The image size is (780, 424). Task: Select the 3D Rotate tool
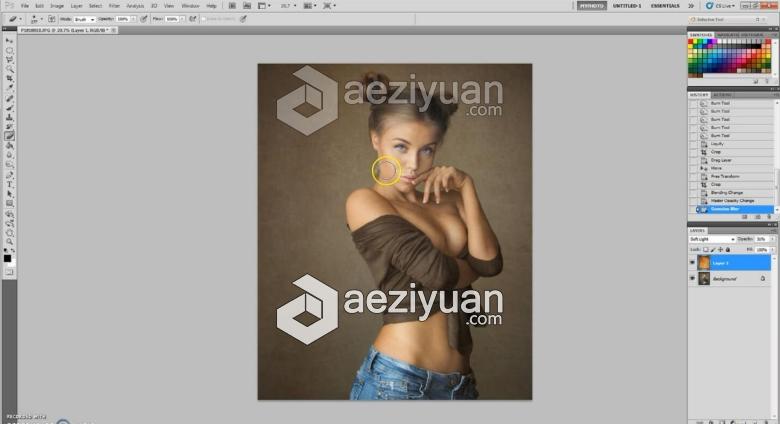point(9,214)
